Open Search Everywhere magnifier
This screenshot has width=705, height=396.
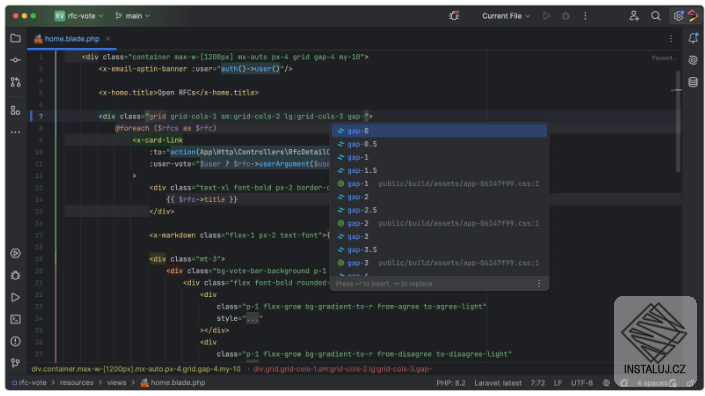point(656,16)
